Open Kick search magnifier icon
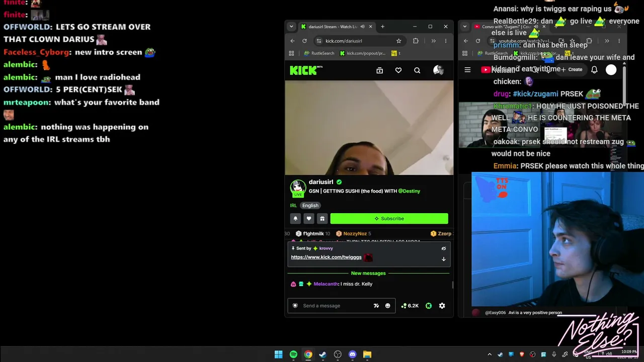644x362 pixels. click(x=417, y=70)
